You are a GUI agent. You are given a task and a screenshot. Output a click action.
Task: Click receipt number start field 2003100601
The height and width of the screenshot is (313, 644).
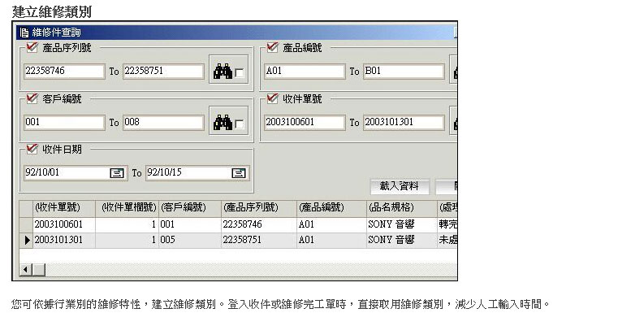305,123
